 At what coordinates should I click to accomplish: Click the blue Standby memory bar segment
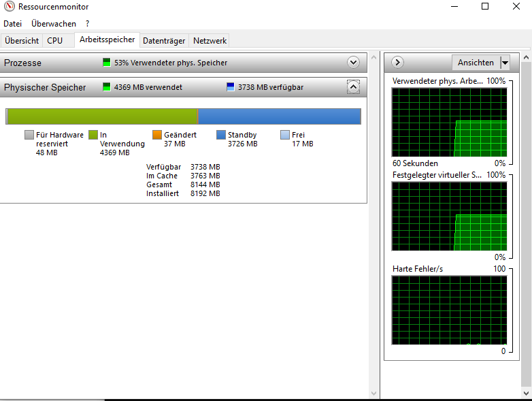coord(279,116)
